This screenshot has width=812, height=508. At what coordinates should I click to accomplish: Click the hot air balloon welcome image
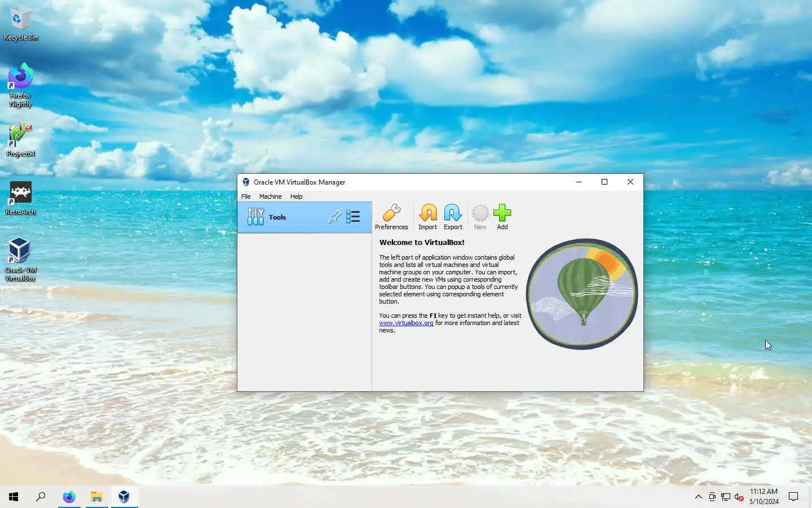click(582, 294)
